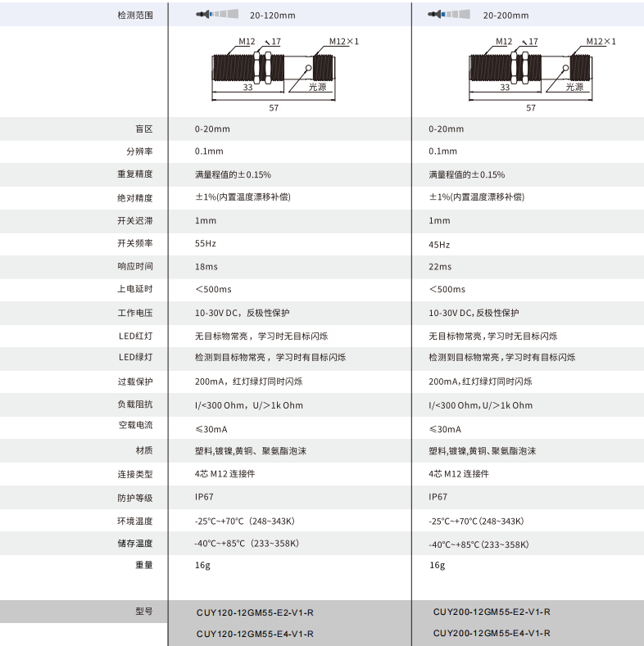Click -40°C~+85°C (233~358K) in the 20-200mm column
The height and width of the screenshot is (646, 644).
[x=478, y=544]
